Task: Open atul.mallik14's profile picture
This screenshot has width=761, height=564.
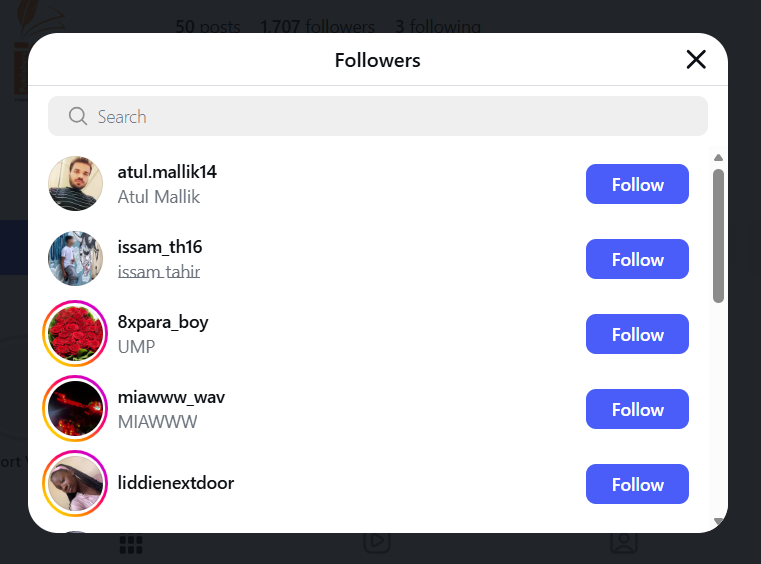Action: tap(75, 184)
